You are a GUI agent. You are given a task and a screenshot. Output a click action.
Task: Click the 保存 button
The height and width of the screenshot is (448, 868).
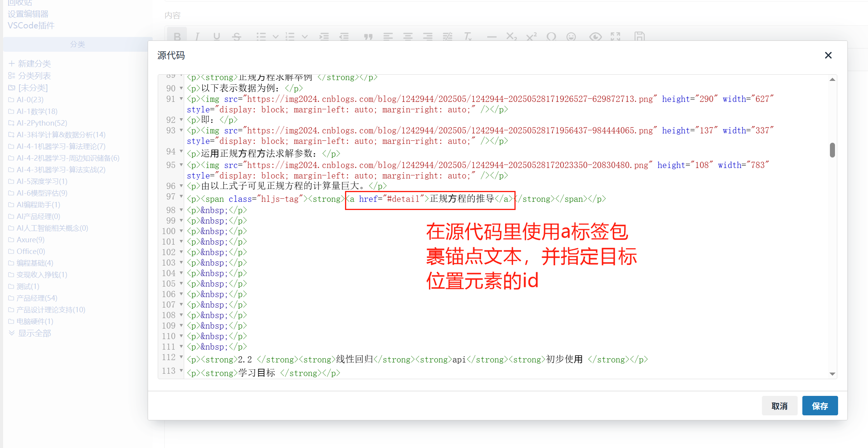[x=819, y=406]
